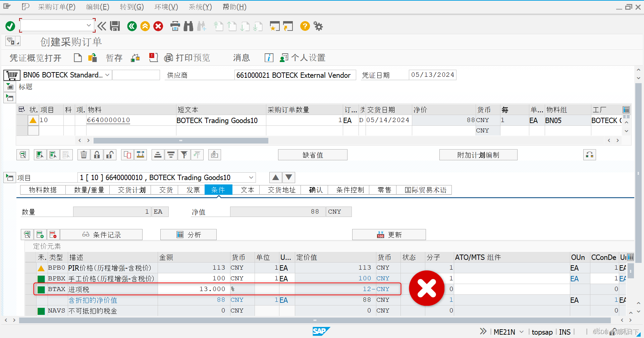This screenshot has width=644, height=338.
Task: Click the delete item trash icon
Action: coord(84,155)
